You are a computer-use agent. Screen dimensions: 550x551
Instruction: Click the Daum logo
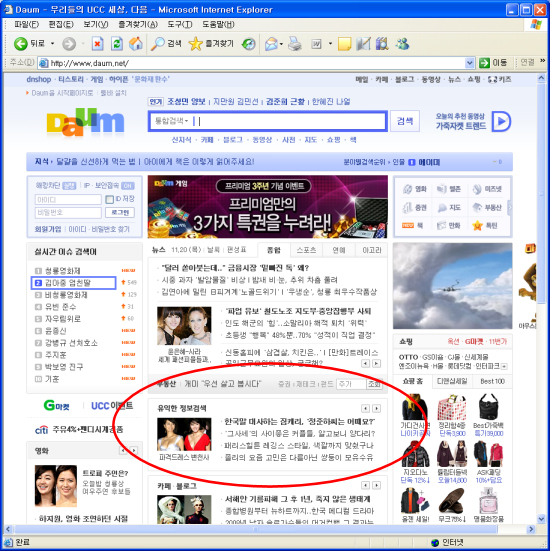tap(85, 122)
